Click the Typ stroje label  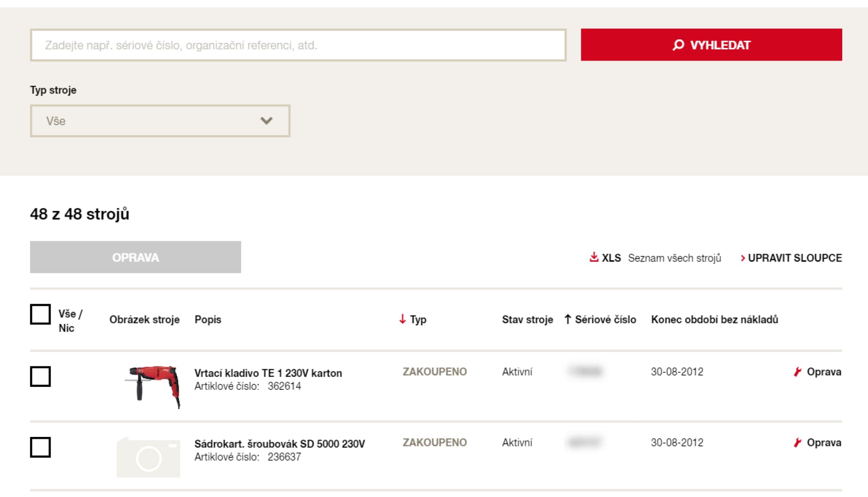[x=53, y=90]
